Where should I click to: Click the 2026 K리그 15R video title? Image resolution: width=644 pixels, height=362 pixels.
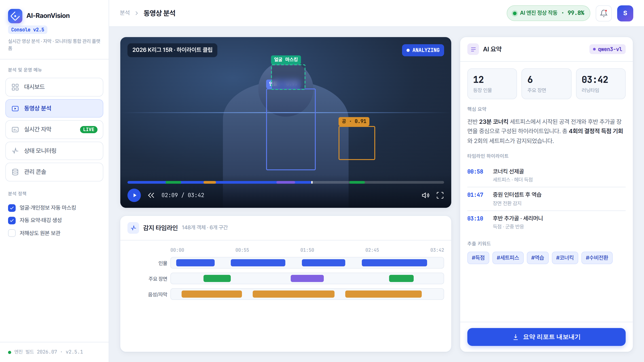tap(172, 50)
